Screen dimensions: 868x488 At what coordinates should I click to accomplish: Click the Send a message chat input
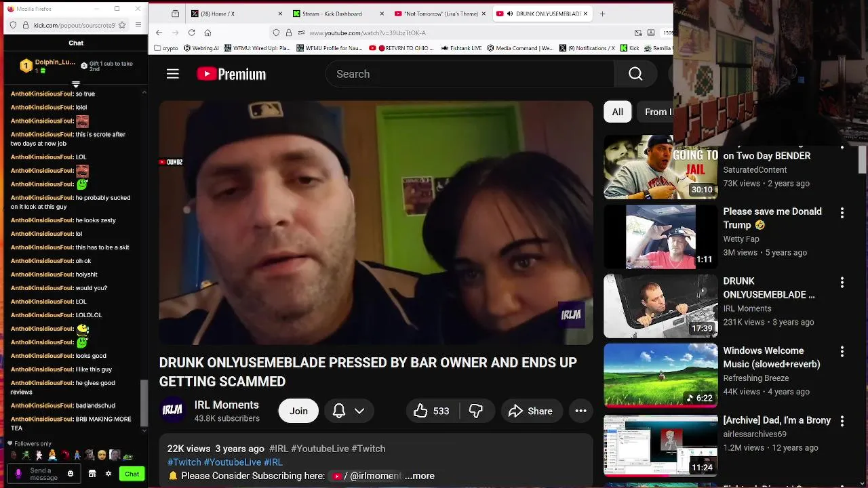(44, 474)
